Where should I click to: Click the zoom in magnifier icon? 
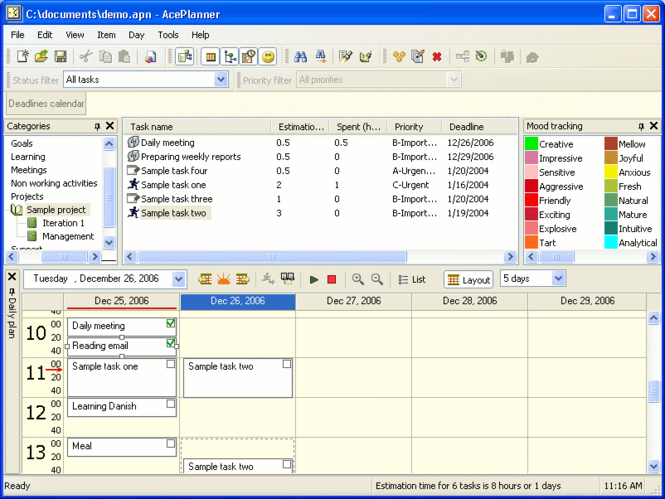[358, 279]
